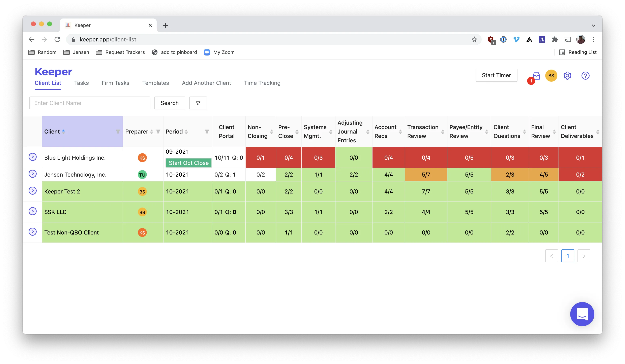Viewport: 625px width, 364px height.
Task: Toggle the Period column filter icon
Action: click(207, 132)
